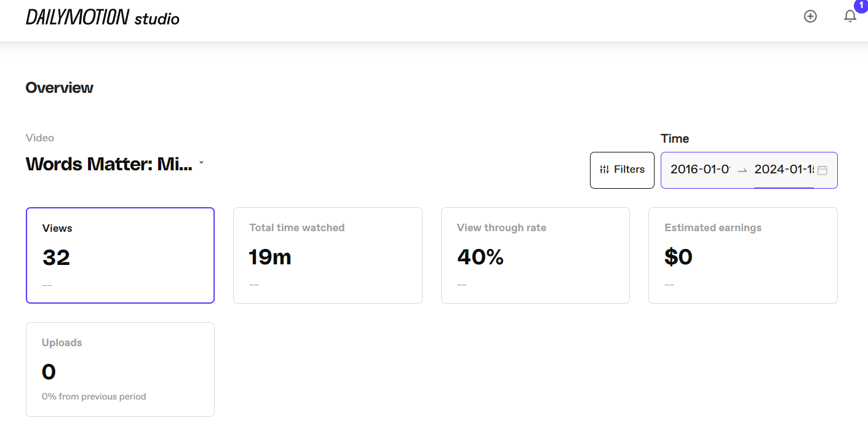The width and height of the screenshot is (868, 426).
Task: Expand the video selector chevron
Action: 201,163
